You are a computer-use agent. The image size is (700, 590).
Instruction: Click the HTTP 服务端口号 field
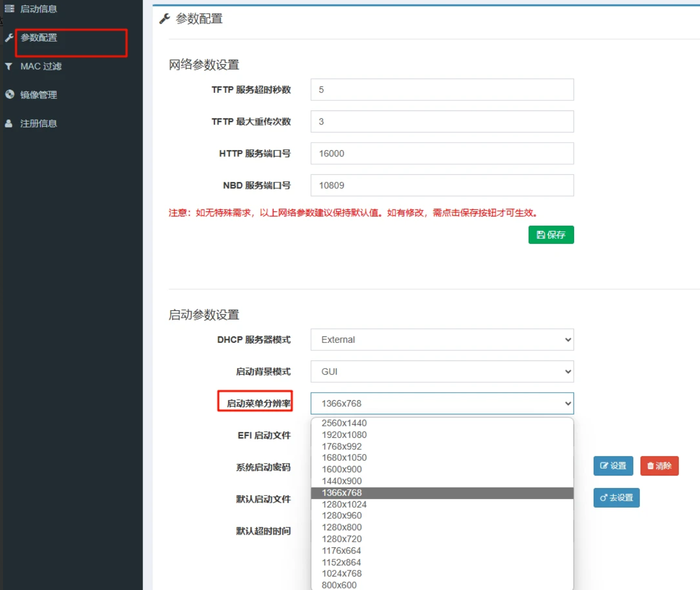click(442, 154)
